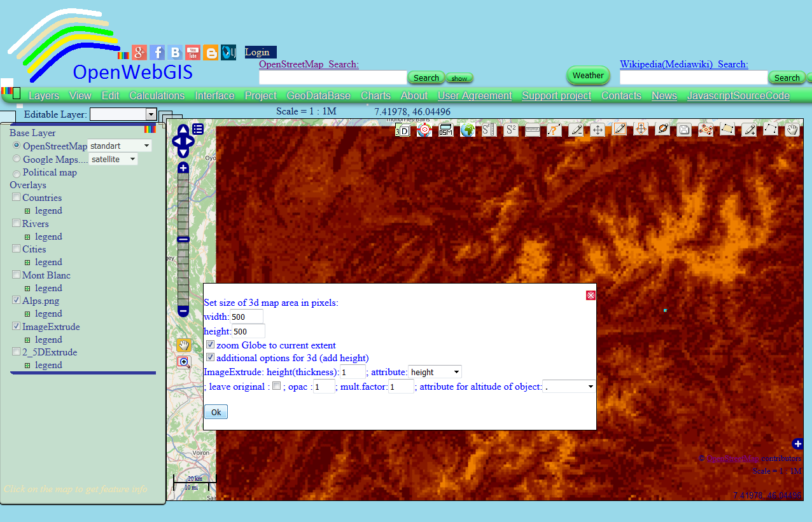Click the Ok button in dialog

[216, 412]
